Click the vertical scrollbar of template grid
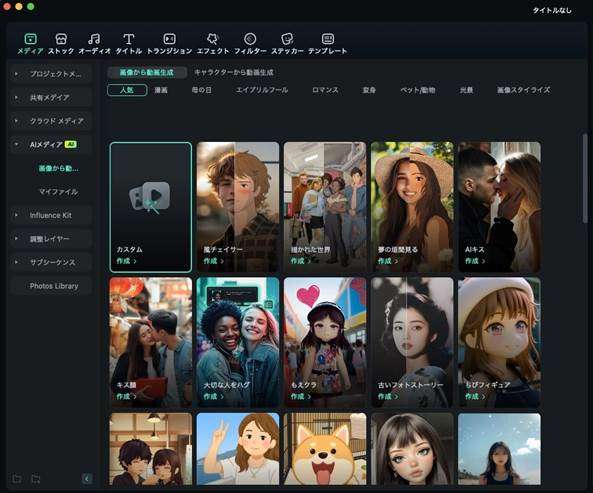Viewport: 593px width, 493px height. (585, 178)
